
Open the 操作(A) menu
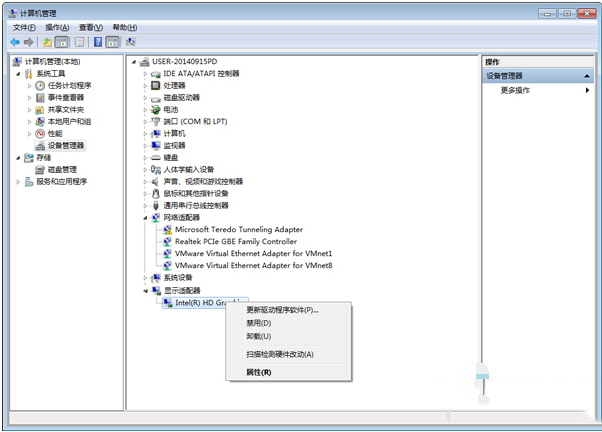click(x=57, y=28)
